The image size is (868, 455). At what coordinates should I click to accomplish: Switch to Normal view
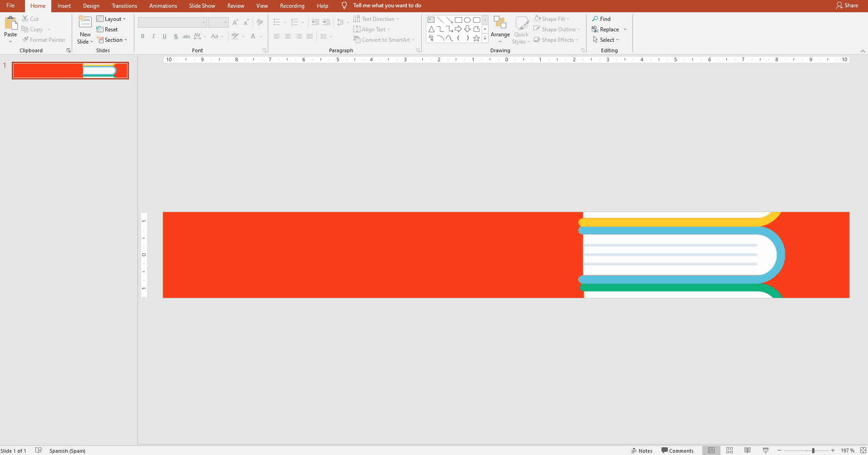711,450
